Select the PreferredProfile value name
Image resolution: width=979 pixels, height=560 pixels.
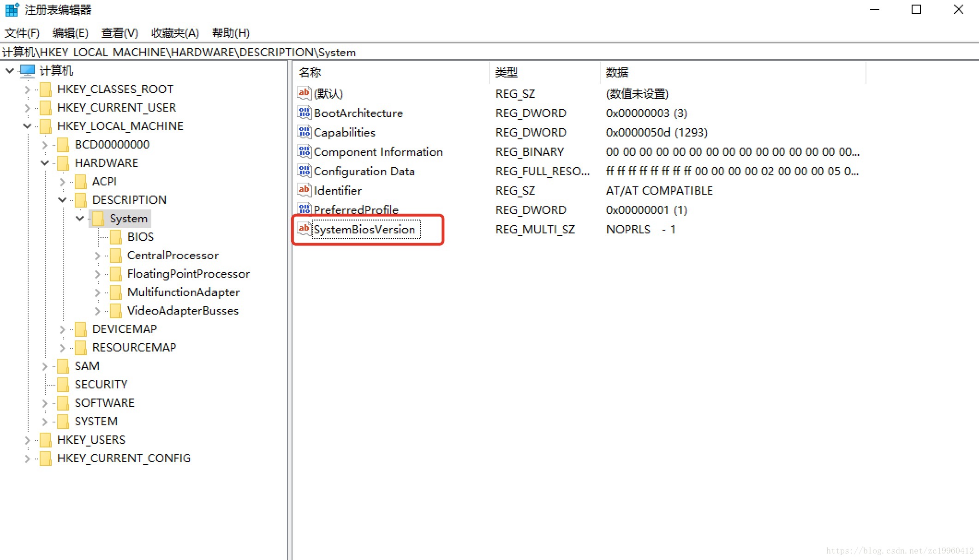coord(356,210)
